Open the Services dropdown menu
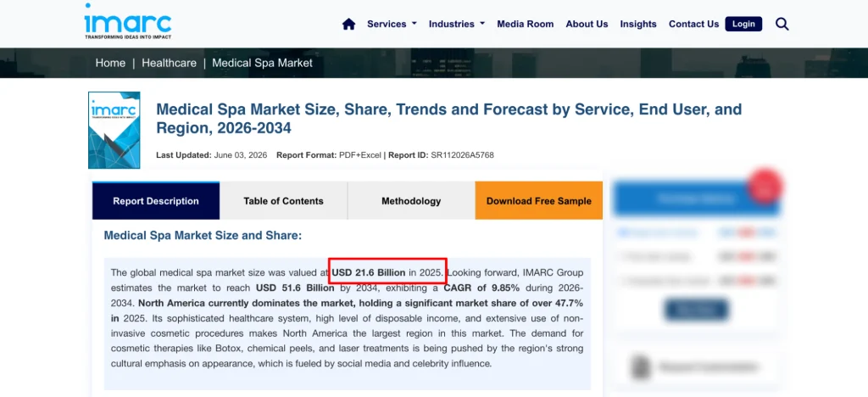Image resolution: width=868 pixels, height=397 pixels. tap(392, 24)
